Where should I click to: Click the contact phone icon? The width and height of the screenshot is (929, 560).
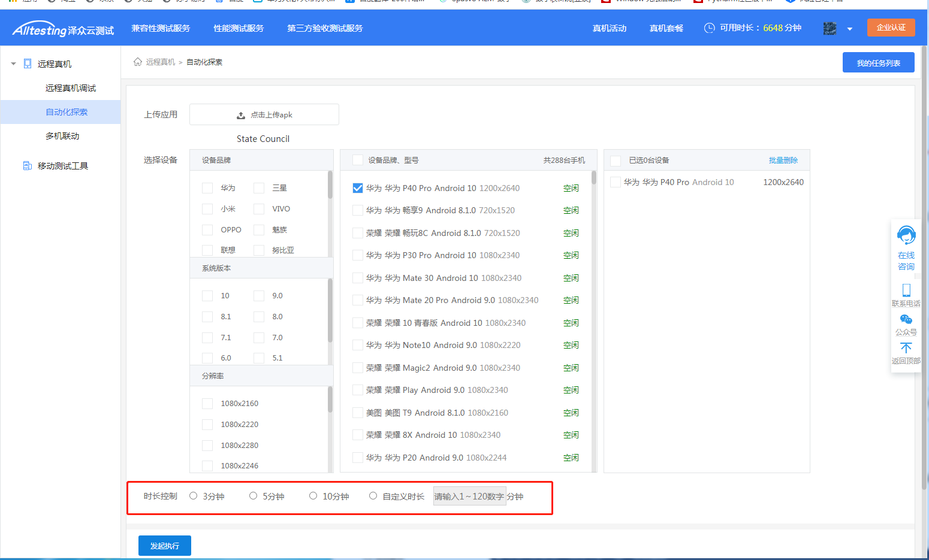point(906,290)
